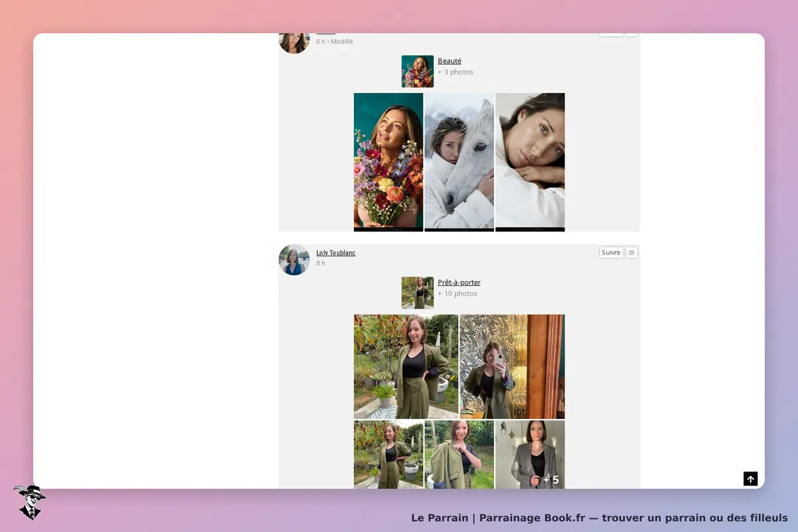Open the menu icon beside Suivre
798x532 pixels.
click(632, 253)
